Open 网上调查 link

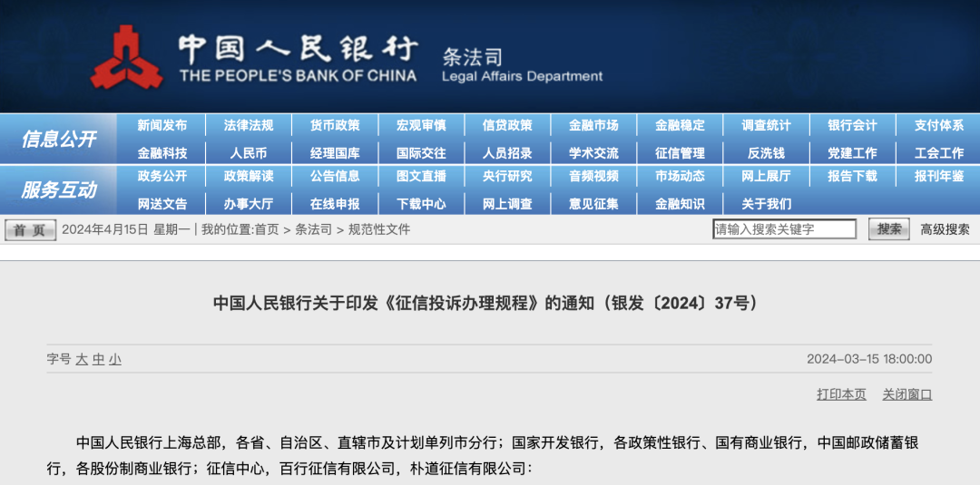507,203
